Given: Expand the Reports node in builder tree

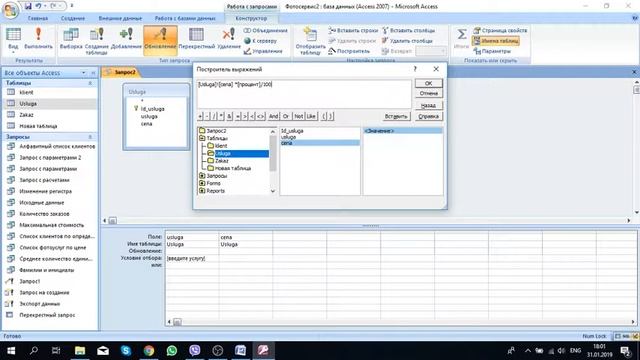Looking at the screenshot, I should pos(202,191).
